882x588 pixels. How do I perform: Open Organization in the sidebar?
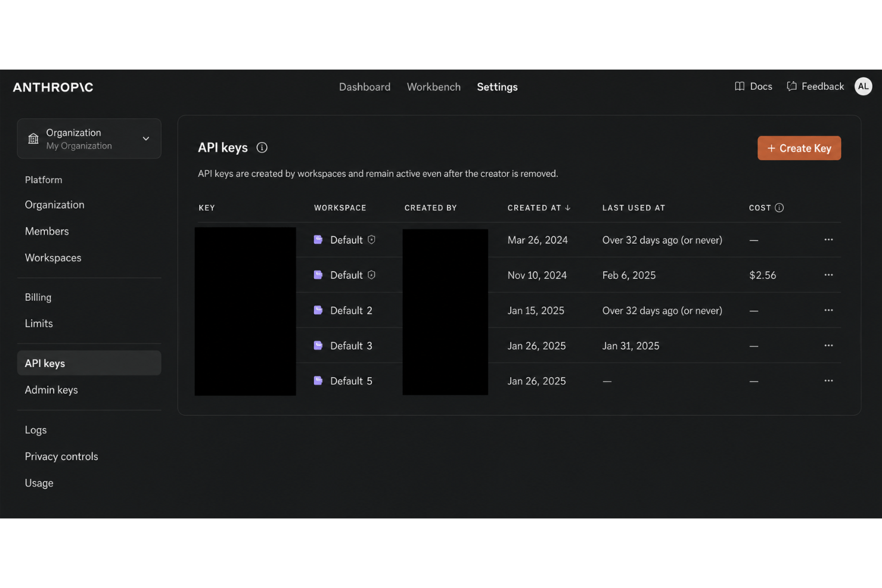pyautogui.click(x=55, y=205)
